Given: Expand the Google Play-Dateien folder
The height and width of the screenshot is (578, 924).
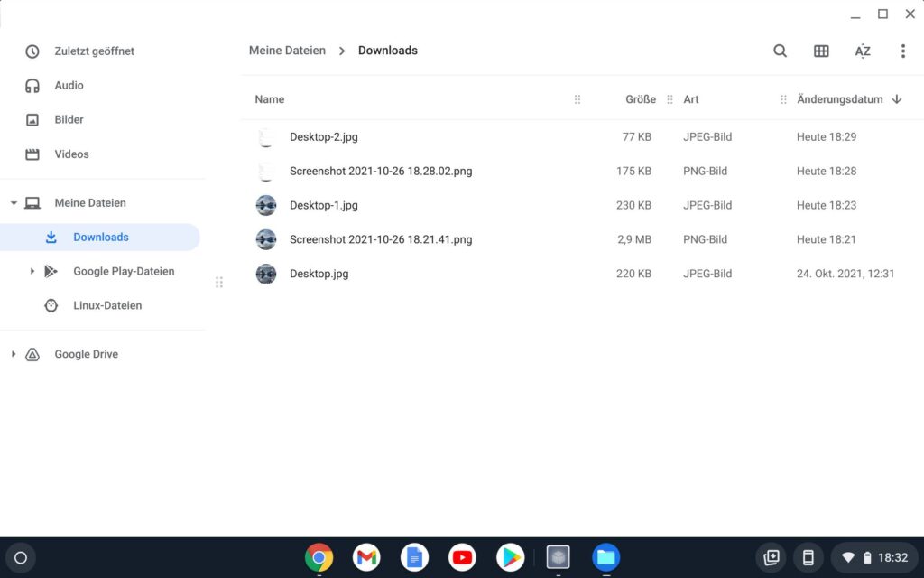Looking at the screenshot, I should [32, 271].
